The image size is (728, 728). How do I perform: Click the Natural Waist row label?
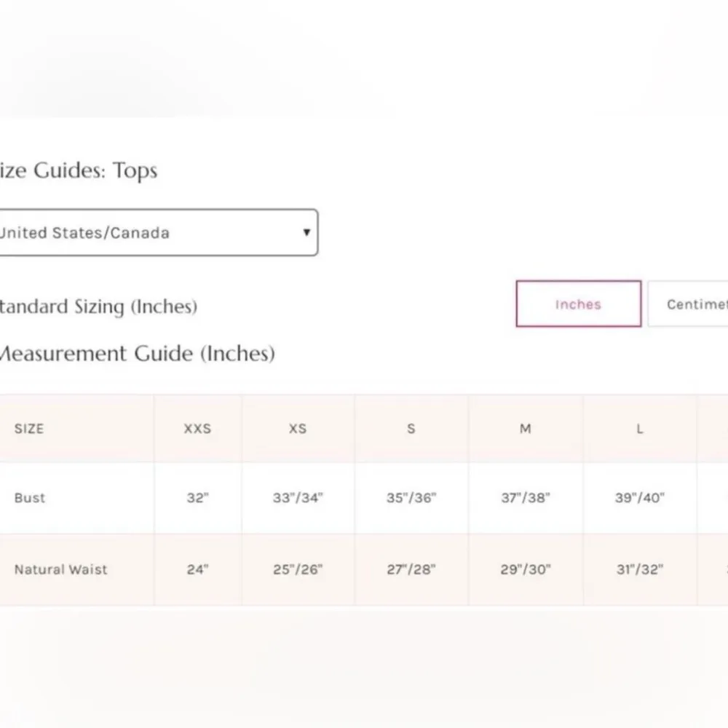60,569
